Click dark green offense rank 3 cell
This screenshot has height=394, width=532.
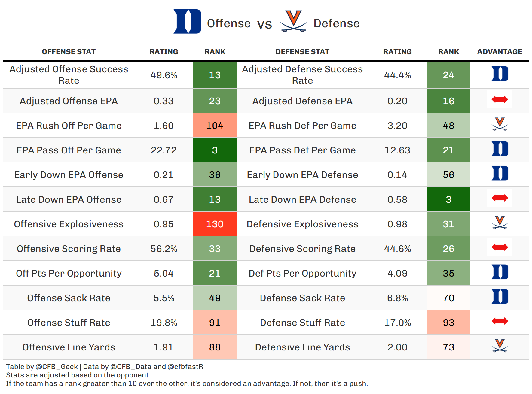[x=215, y=150]
